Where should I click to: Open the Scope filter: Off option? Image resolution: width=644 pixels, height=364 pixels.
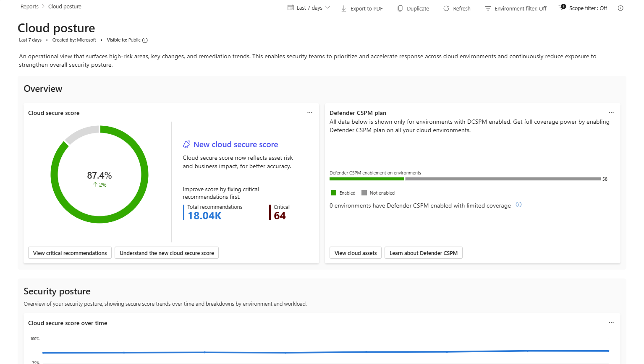point(588,8)
